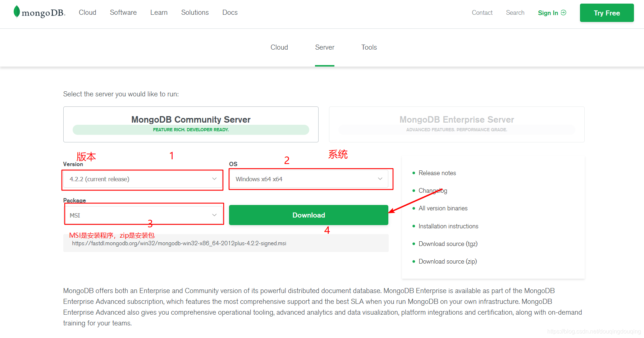Click the 'ADVANCED FEATURES. PERFORMANCE GRADE.' banner

point(457,130)
